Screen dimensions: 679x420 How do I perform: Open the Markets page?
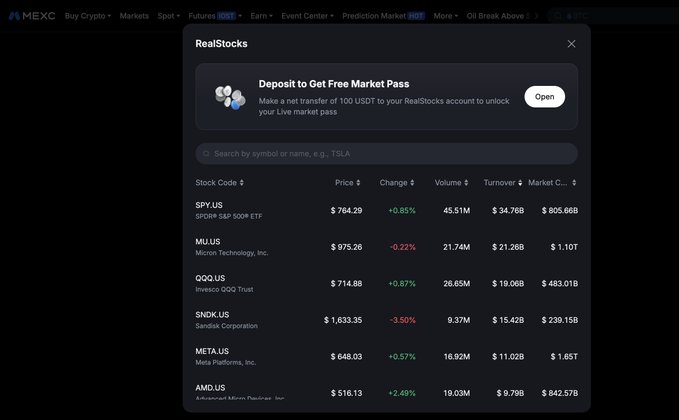coord(134,16)
